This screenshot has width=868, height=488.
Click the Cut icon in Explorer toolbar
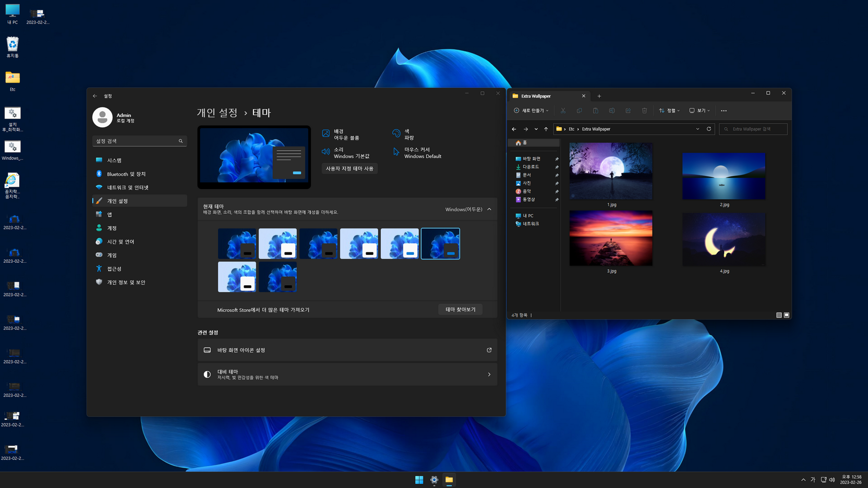pyautogui.click(x=563, y=111)
